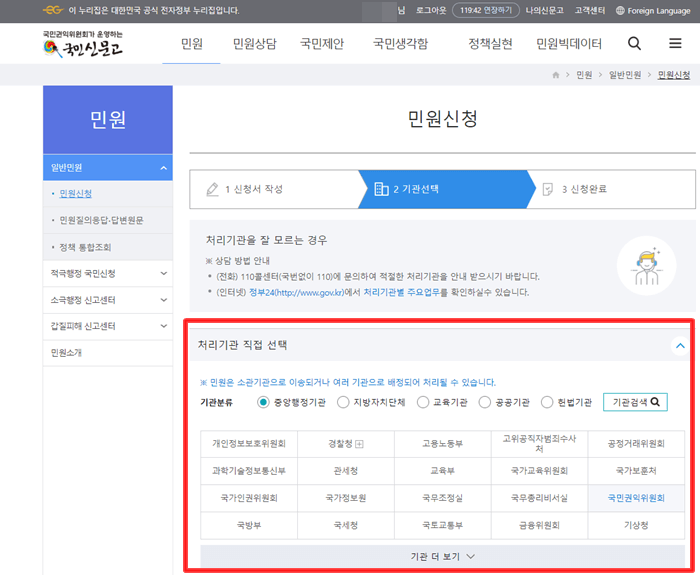
Task: Select 국세청 agency cell
Action: [x=346, y=525]
